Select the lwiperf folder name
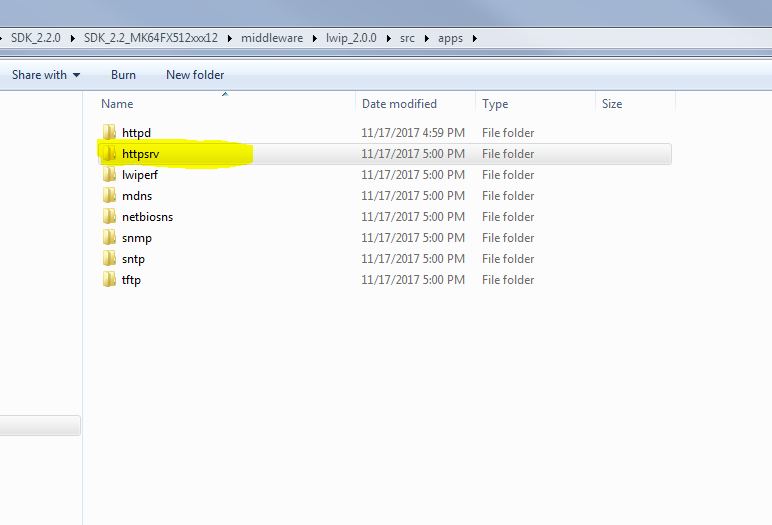This screenshot has width=772, height=525. (x=140, y=175)
